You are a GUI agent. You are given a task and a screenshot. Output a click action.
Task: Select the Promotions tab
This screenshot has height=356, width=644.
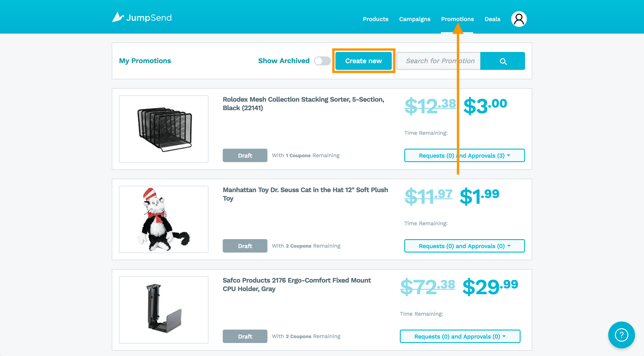click(457, 19)
